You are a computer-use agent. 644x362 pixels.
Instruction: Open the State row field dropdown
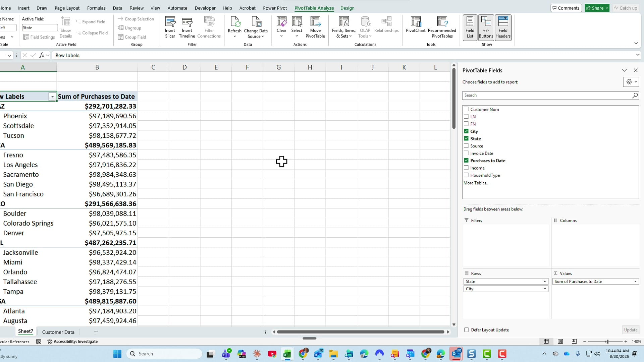coord(545,282)
